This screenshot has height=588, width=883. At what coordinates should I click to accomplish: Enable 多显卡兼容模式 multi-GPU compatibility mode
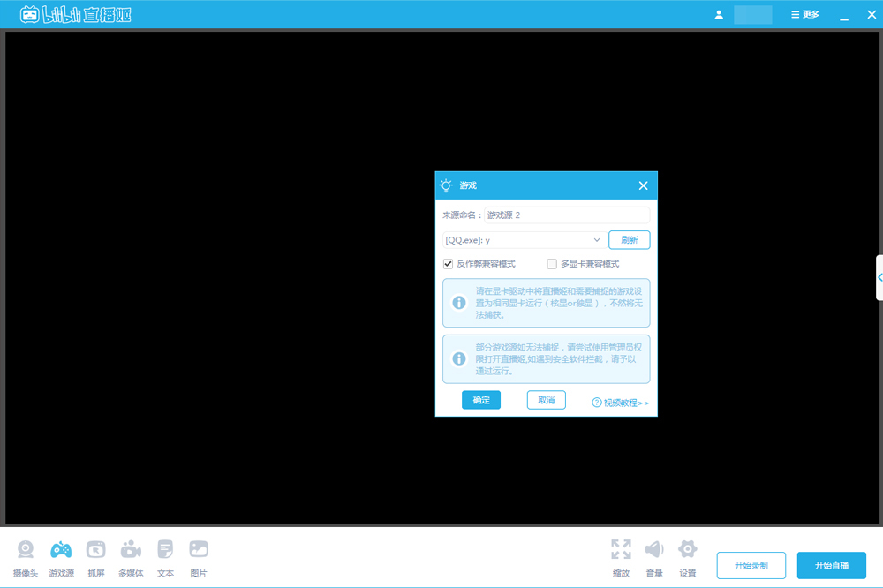click(552, 263)
